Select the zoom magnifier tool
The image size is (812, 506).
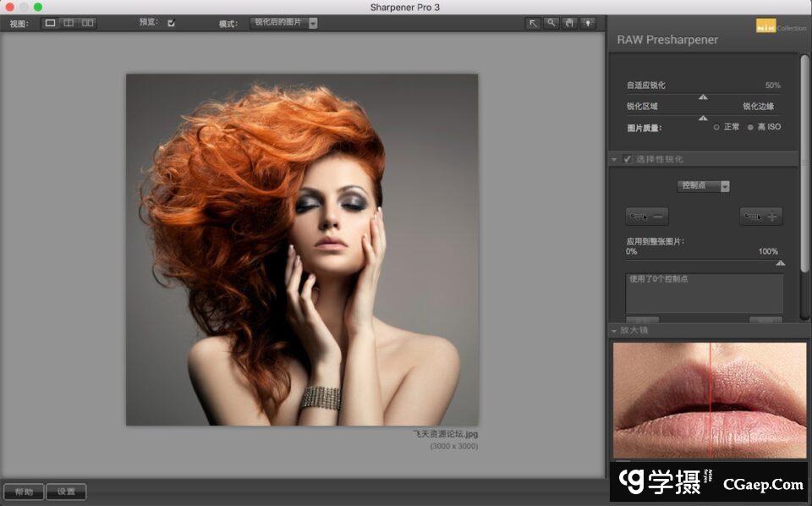point(551,23)
